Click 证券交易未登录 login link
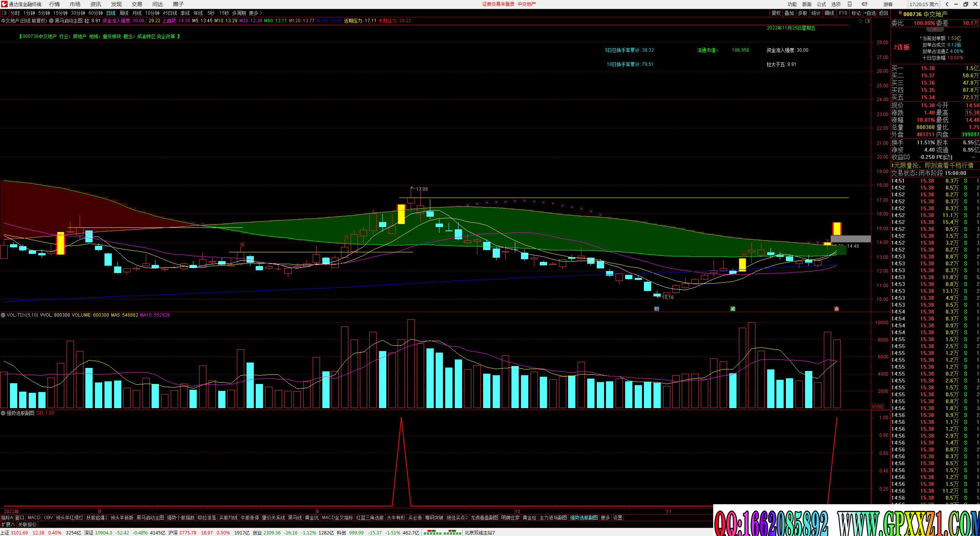This screenshot has height=536, width=980. point(498,4)
